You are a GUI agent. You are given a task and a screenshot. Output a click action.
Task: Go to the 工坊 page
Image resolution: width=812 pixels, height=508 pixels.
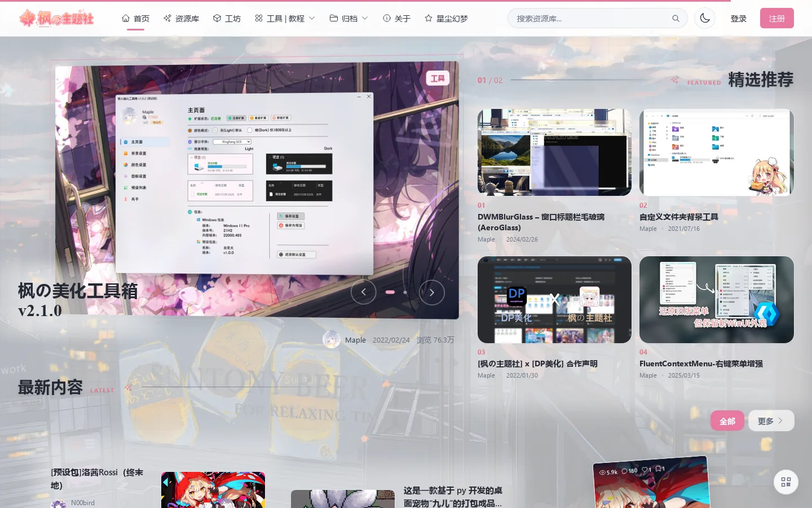pos(227,19)
